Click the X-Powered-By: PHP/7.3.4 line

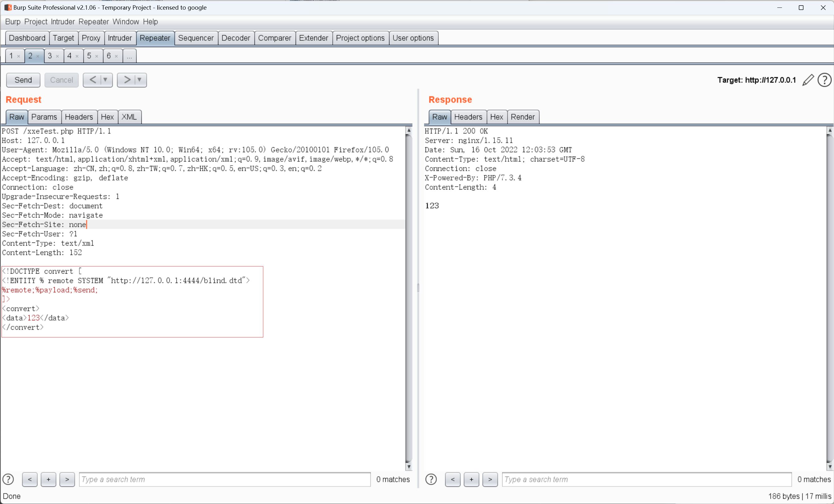pyautogui.click(x=473, y=178)
